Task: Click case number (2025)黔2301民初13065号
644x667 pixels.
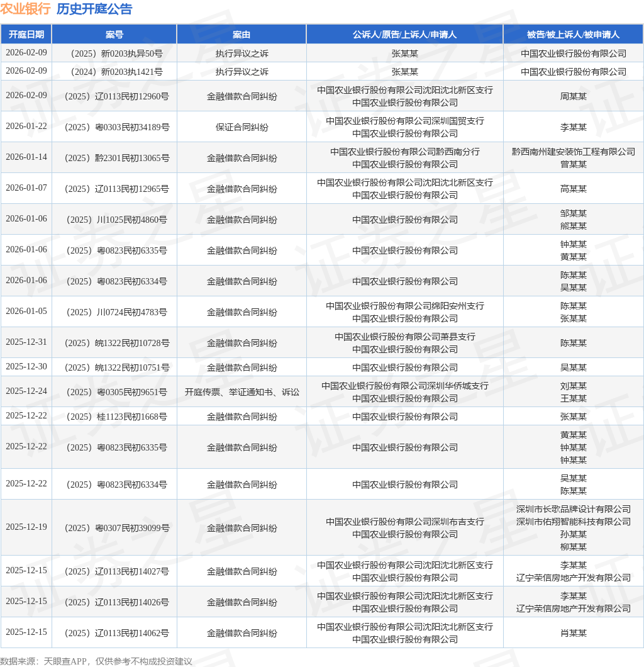Action: click(x=114, y=158)
